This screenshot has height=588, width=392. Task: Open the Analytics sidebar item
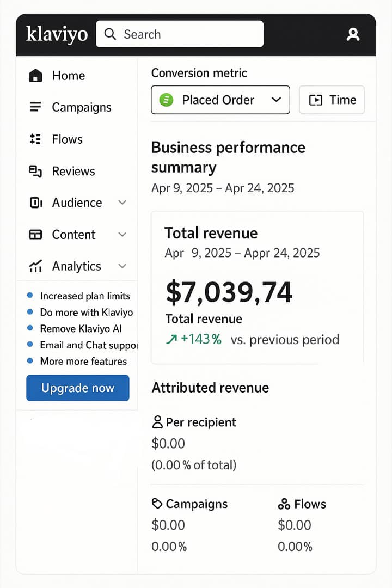pyautogui.click(x=77, y=266)
